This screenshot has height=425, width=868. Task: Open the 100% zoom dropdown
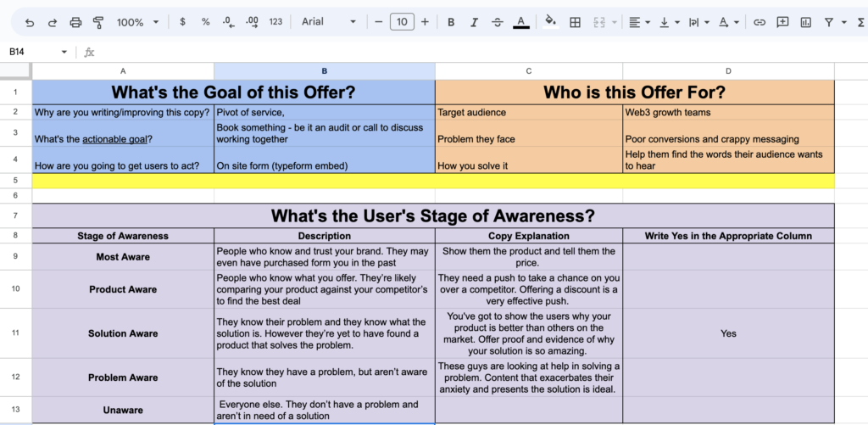point(137,22)
